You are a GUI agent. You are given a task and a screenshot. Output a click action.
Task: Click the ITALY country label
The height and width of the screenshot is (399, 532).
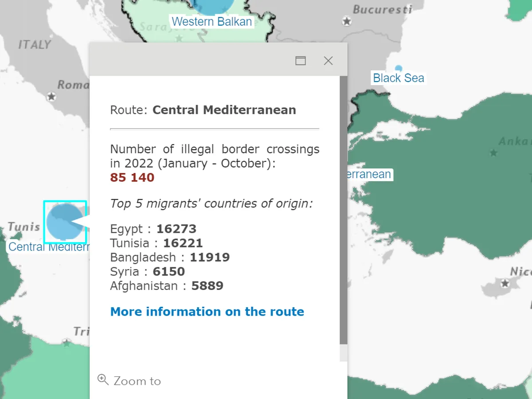pyautogui.click(x=35, y=45)
